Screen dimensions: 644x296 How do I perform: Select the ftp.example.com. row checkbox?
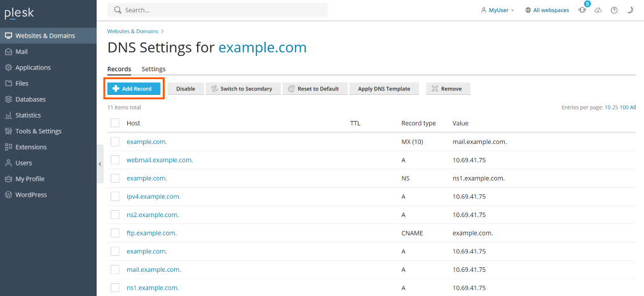pyautogui.click(x=115, y=233)
